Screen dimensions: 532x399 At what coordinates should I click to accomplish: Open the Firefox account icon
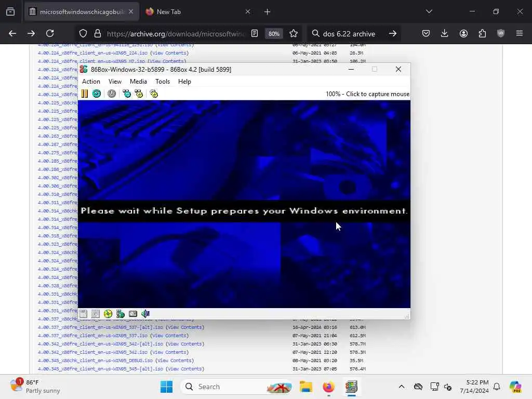(x=463, y=33)
